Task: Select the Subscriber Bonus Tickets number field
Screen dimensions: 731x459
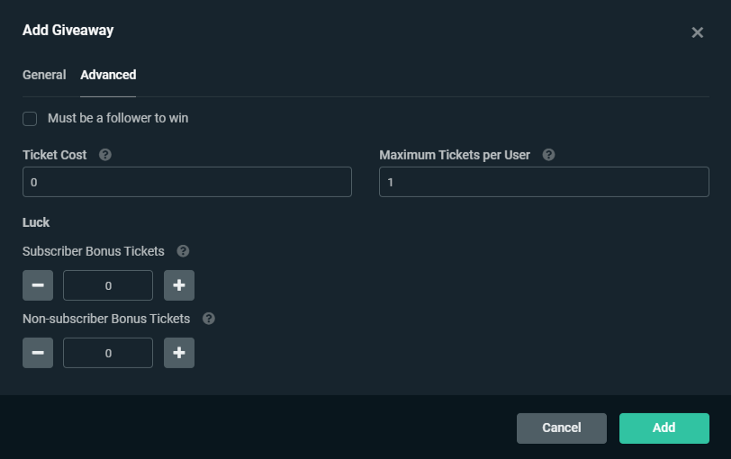Action: (108, 285)
